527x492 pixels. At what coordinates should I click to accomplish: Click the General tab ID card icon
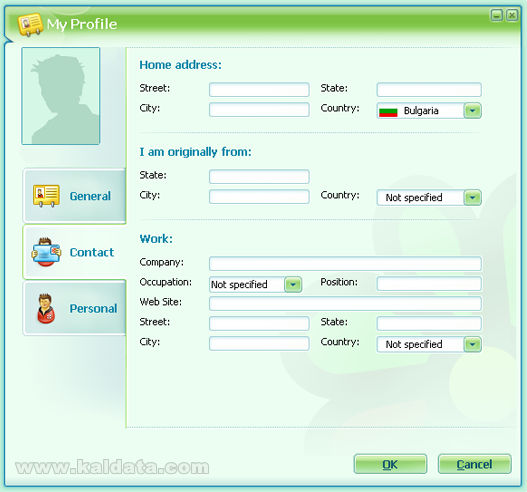[46, 196]
